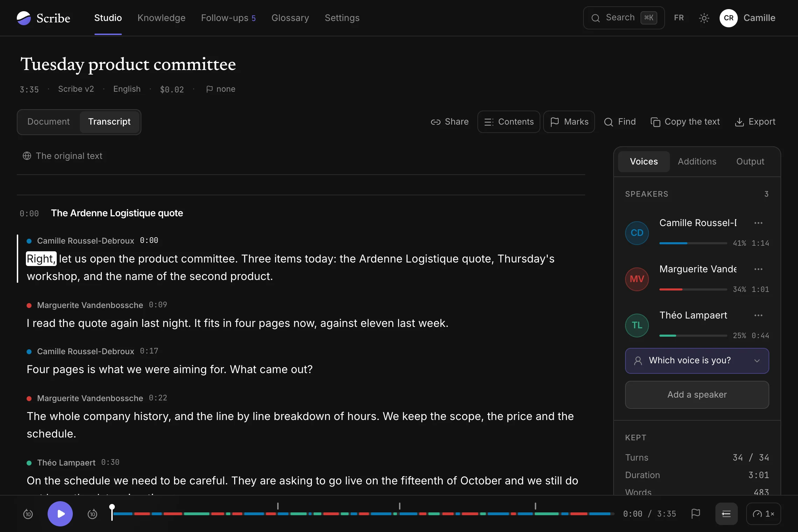The image size is (798, 532).
Task: Open the Settings page
Action: click(342, 18)
